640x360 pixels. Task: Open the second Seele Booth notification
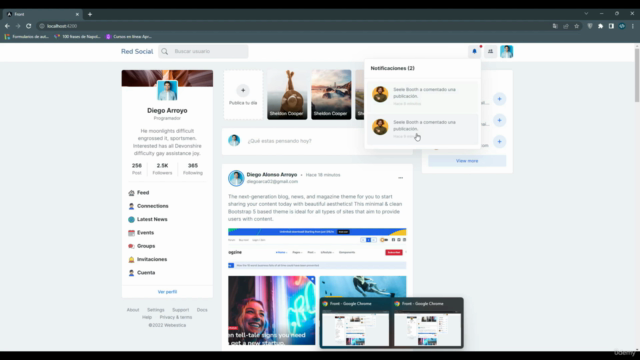coord(422,129)
